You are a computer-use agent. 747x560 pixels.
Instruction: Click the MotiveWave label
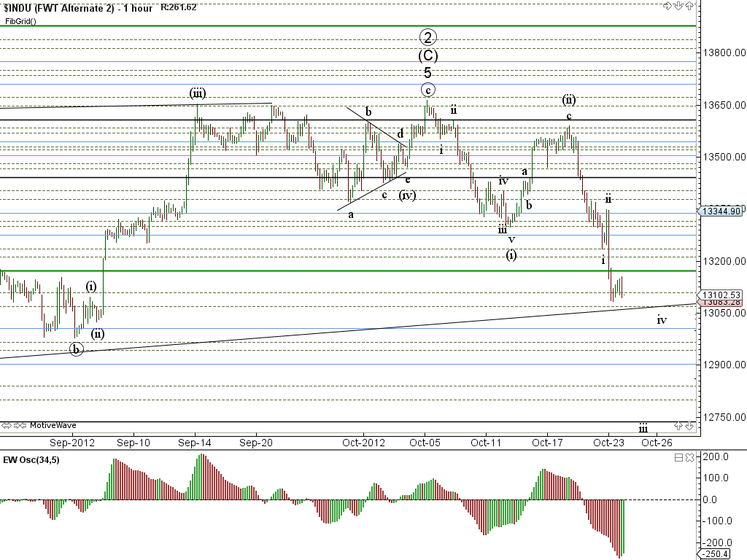53,425
